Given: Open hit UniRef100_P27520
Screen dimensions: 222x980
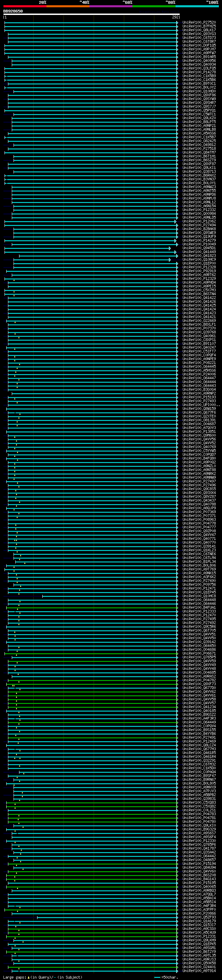Looking at the screenshot, I should pos(199,23).
